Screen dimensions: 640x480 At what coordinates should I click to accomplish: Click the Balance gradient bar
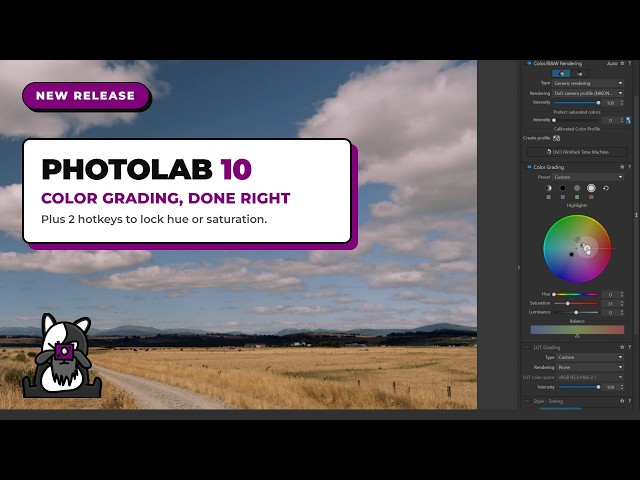point(577,330)
